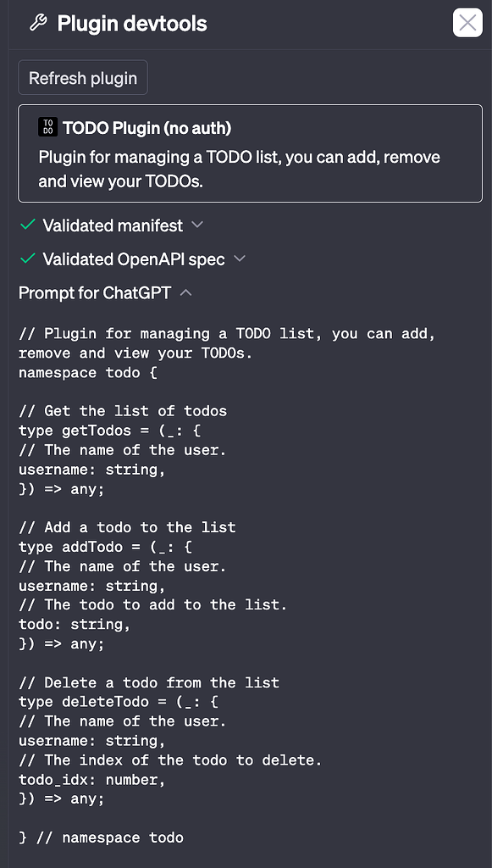Click the TODO plugin logo icon
The image size is (492, 868).
coord(48,127)
